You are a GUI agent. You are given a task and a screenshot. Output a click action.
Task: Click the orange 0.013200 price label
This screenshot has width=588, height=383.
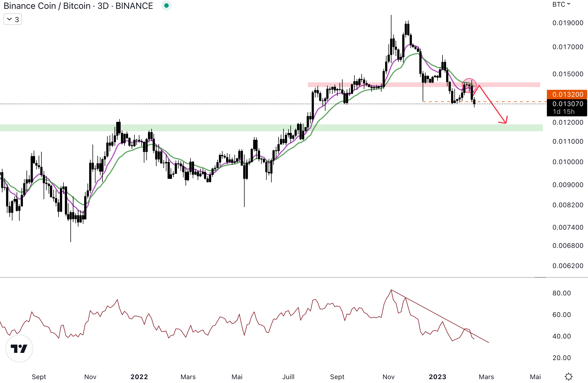(567, 95)
